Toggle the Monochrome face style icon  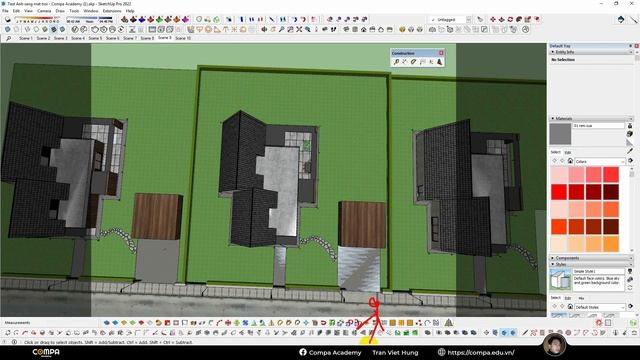point(62,29)
